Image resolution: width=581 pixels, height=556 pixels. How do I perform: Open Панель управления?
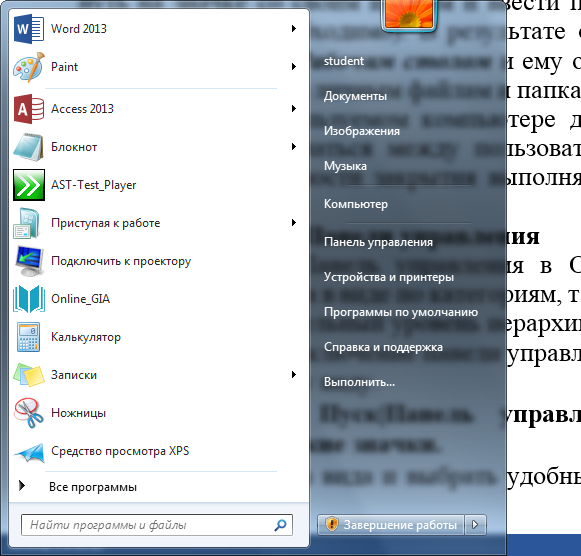(x=378, y=242)
